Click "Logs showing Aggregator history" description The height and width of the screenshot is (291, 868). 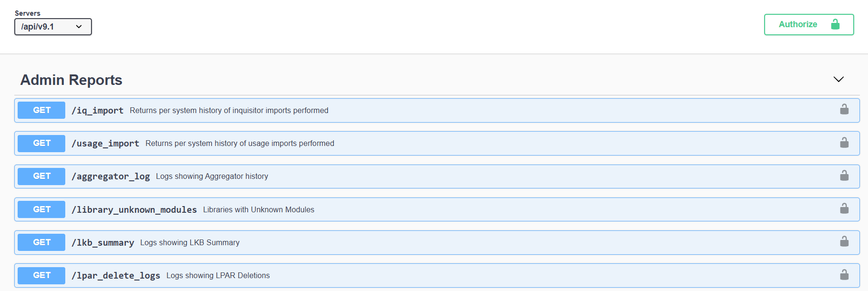click(212, 177)
